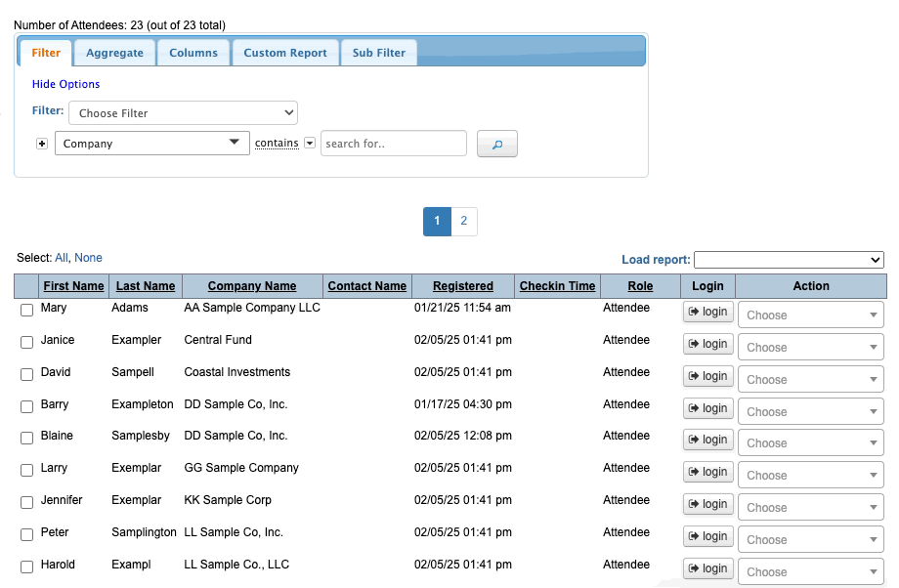Click 'Coastal Investments' company cell
Viewport: 899px width, 588px height.
[236, 372]
